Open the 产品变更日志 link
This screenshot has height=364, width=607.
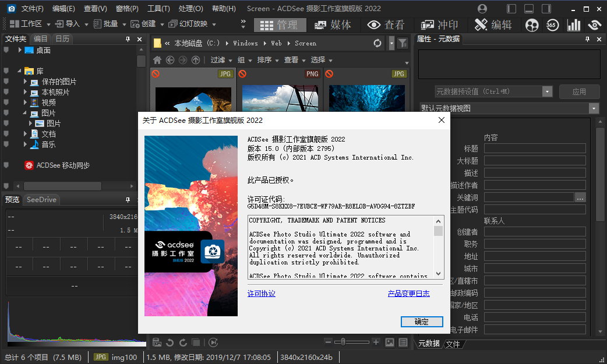click(x=409, y=294)
